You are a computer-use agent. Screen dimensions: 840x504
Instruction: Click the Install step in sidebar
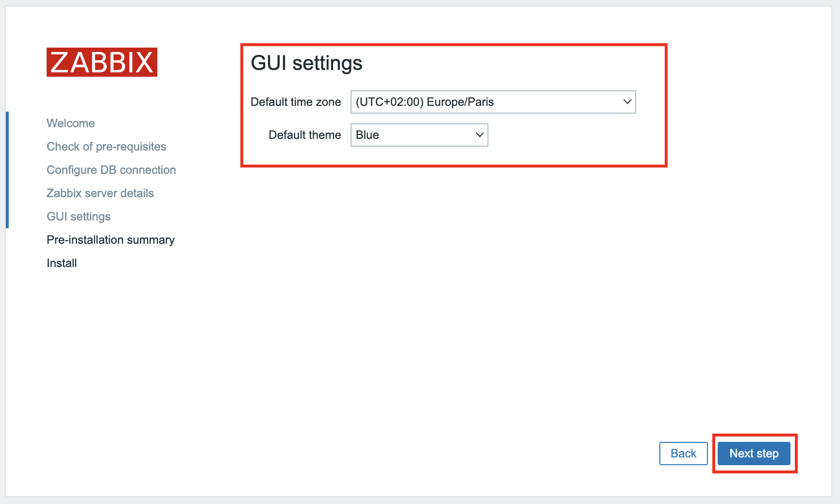(x=62, y=263)
